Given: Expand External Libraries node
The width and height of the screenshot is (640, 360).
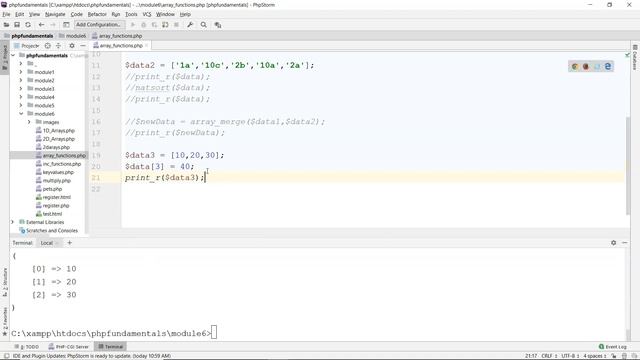Looking at the screenshot, I should coord(13,222).
